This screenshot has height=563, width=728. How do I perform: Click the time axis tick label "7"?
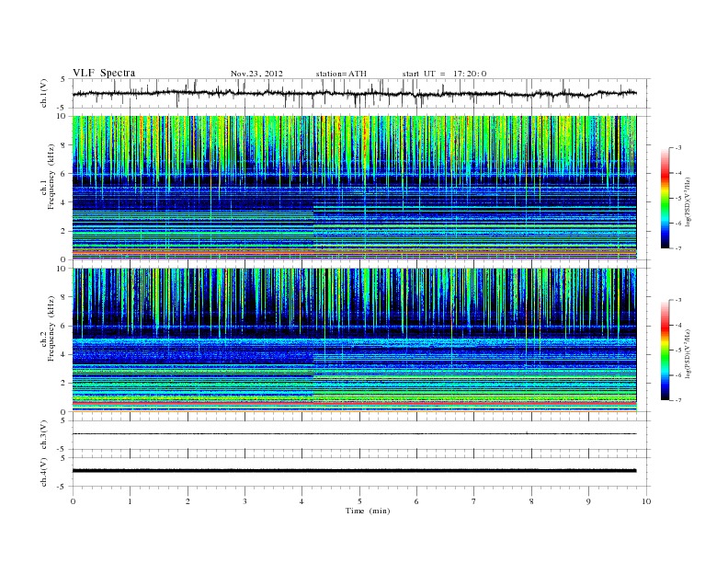[474, 501]
